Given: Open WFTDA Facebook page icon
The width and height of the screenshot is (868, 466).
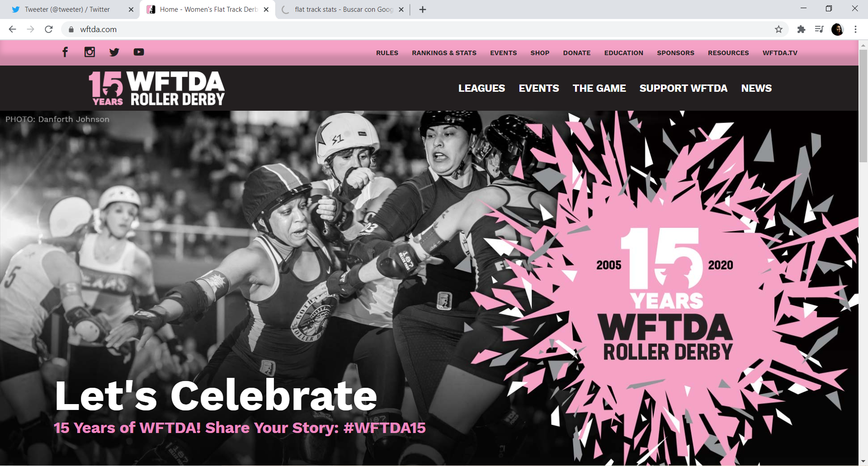Looking at the screenshot, I should 65,52.
